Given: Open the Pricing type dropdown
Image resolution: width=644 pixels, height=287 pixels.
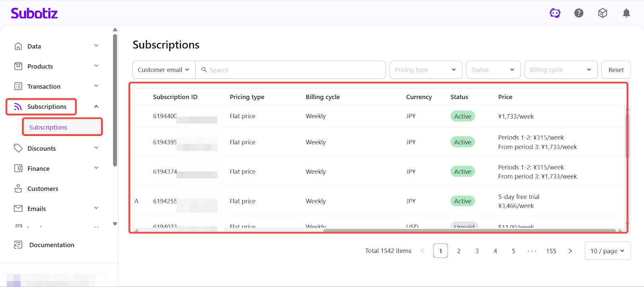Looking at the screenshot, I should 425,70.
